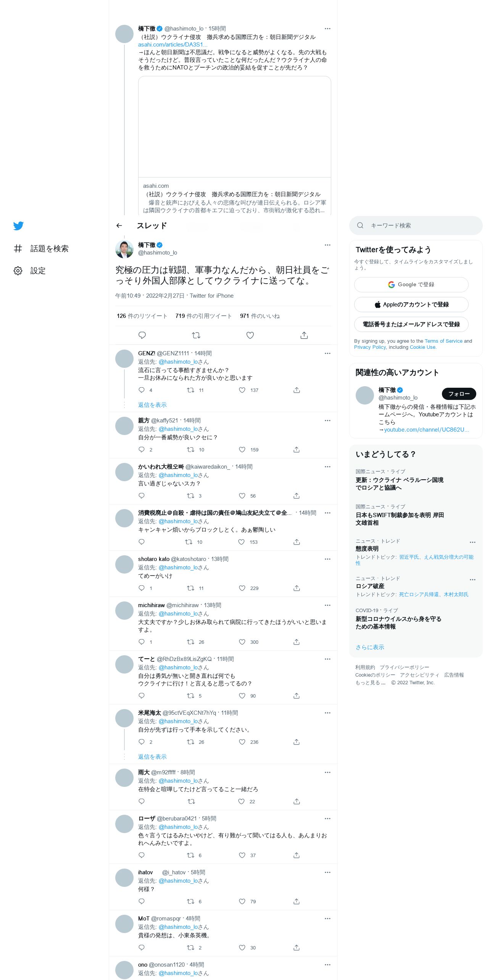Show replies under GENZ! comment
The width and height of the screenshot is (490, 980).
pyautogui.click(x=152, y=405)
